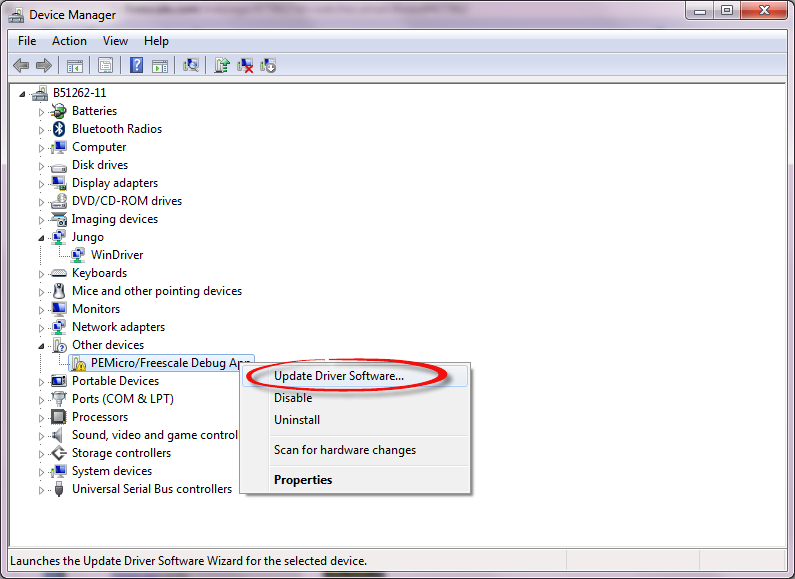Click the Scan for hardware changes toolbar icon
795x579 pixels.
191,65
